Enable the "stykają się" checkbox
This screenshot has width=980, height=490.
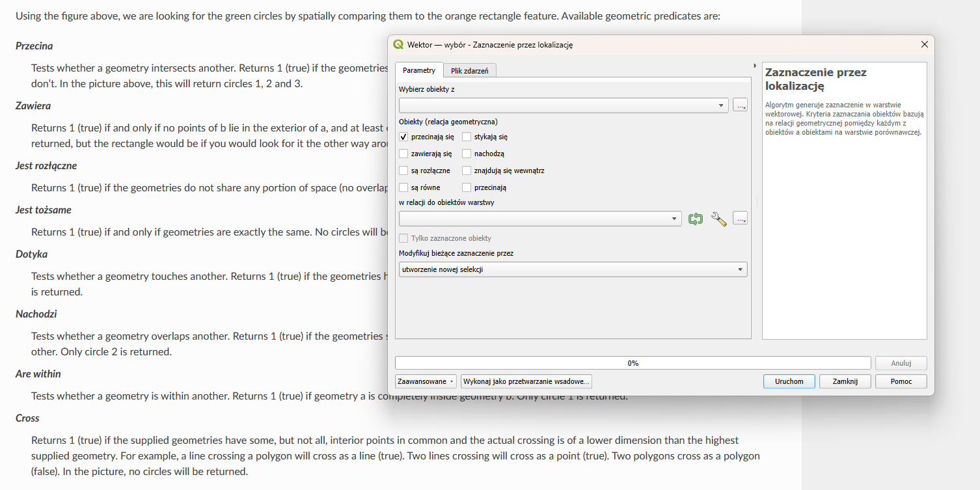coord(467,137)
